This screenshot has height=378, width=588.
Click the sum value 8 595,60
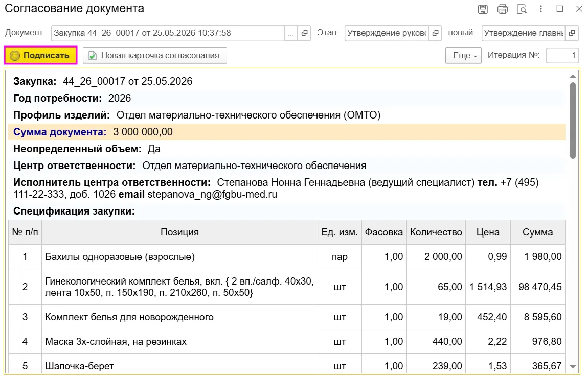coord(542,317)
